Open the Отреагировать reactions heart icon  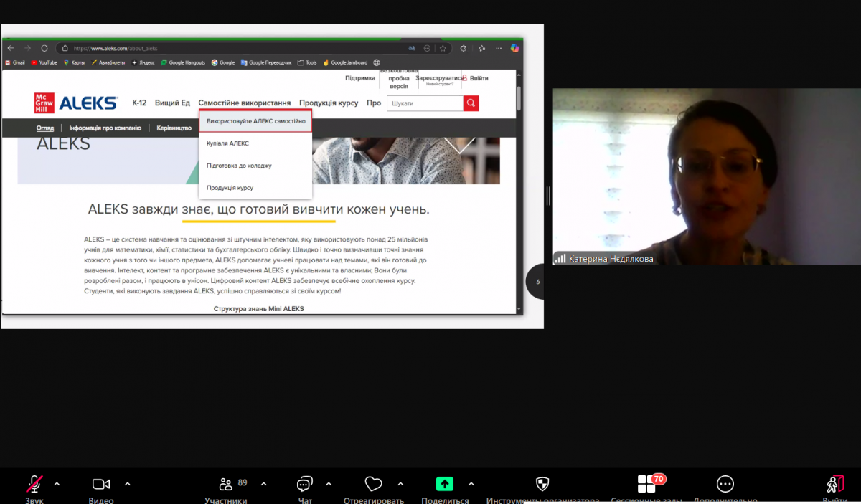pos(374,484)
